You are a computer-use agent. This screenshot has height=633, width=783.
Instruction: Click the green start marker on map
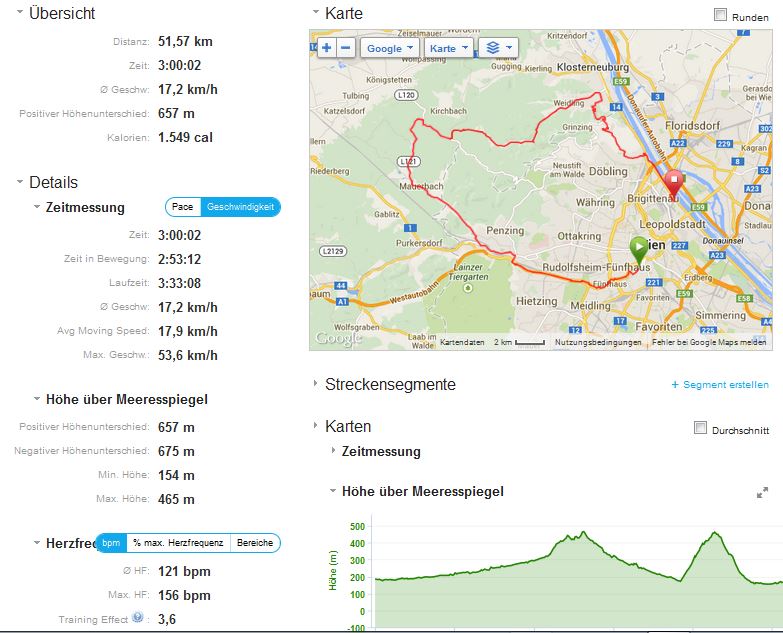pos(638,248)
